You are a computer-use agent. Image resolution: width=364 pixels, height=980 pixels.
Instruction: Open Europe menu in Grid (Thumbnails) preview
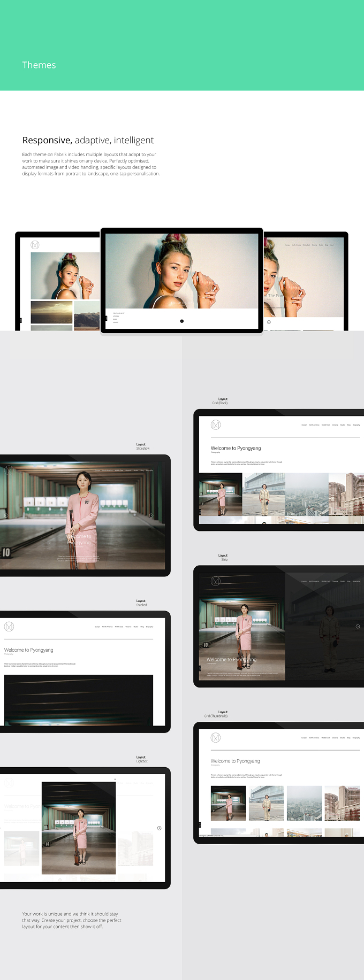point(304,738)
